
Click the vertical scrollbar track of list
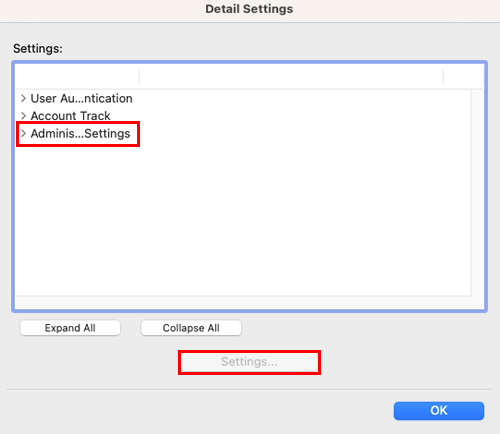click(478, 193)
